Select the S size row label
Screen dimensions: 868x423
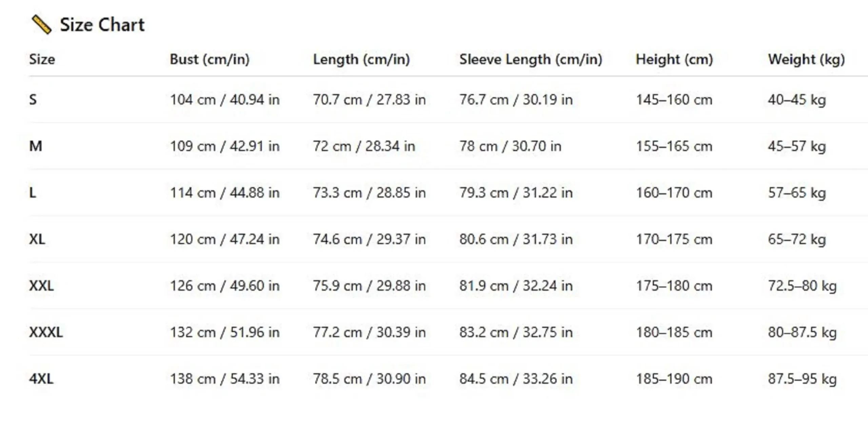[33, 100]
